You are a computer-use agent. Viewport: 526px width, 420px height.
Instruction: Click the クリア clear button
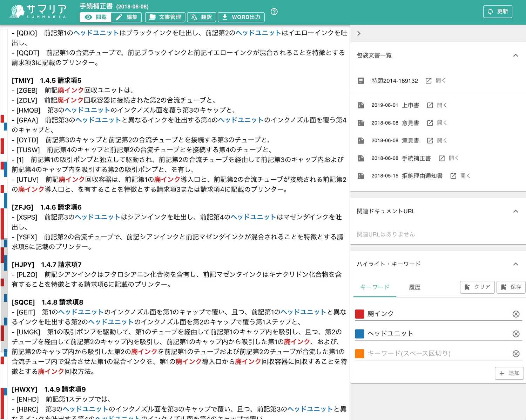(x=477, y=287)
